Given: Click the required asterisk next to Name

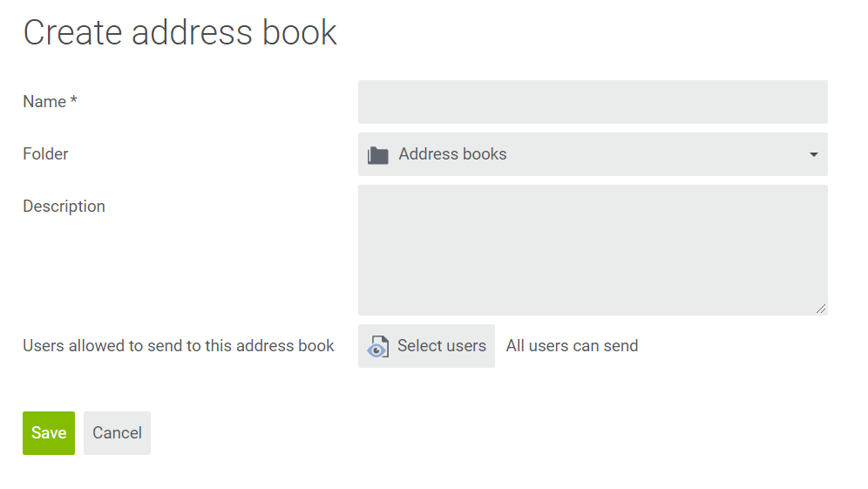Looking at the screenshot, I should click(x=73, y=99).
